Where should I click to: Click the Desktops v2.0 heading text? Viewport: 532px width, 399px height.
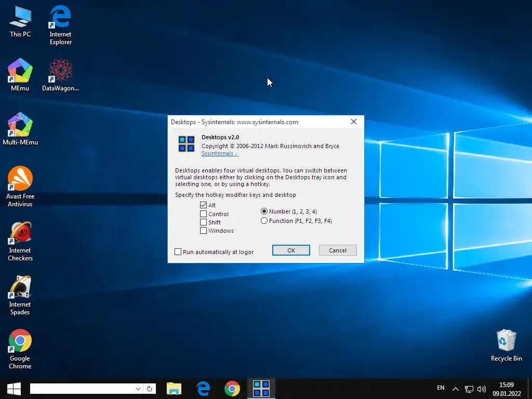(x=220, y=137)
